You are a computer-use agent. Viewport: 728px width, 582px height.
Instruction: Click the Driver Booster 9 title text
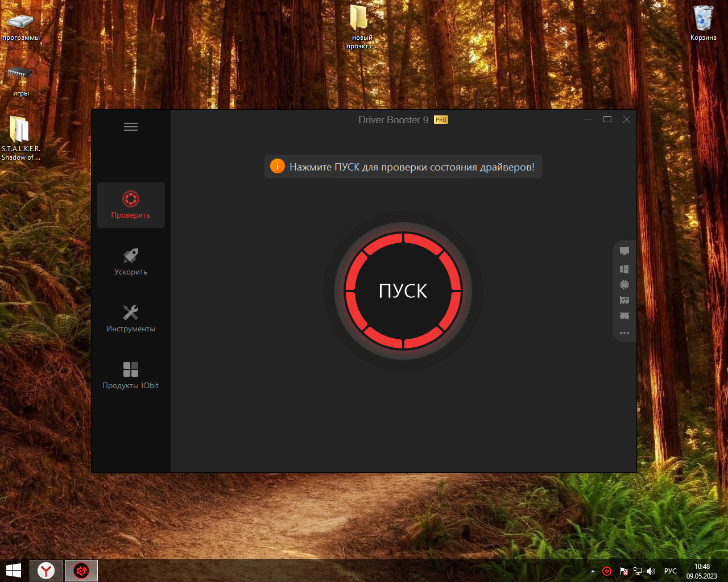click(393, 120)
